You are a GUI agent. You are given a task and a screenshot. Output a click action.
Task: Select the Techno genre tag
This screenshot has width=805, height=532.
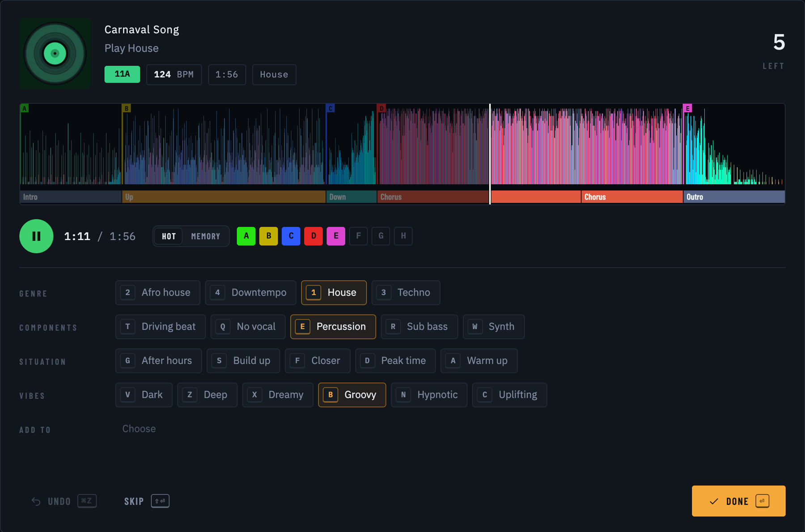tap(406, 292)
